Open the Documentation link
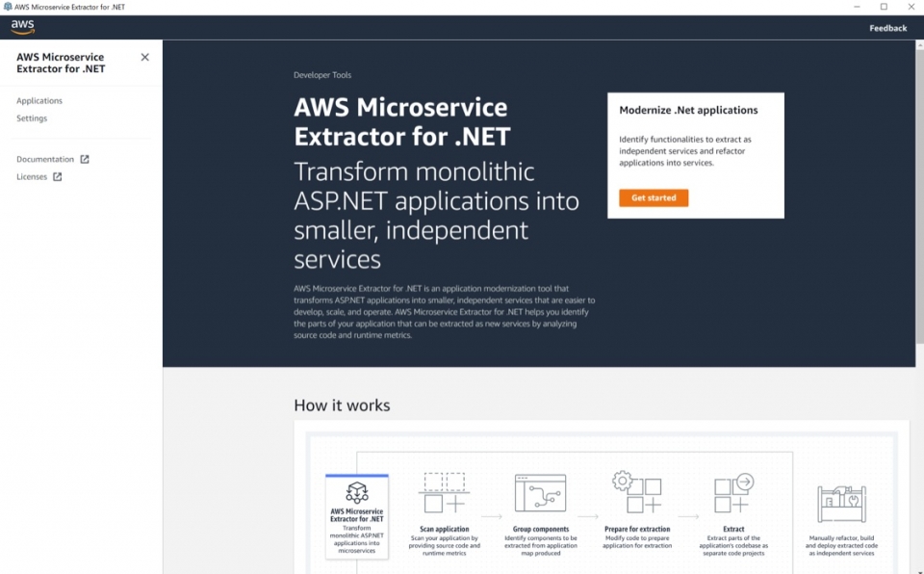Screen dimensions: 924x574 47,158
